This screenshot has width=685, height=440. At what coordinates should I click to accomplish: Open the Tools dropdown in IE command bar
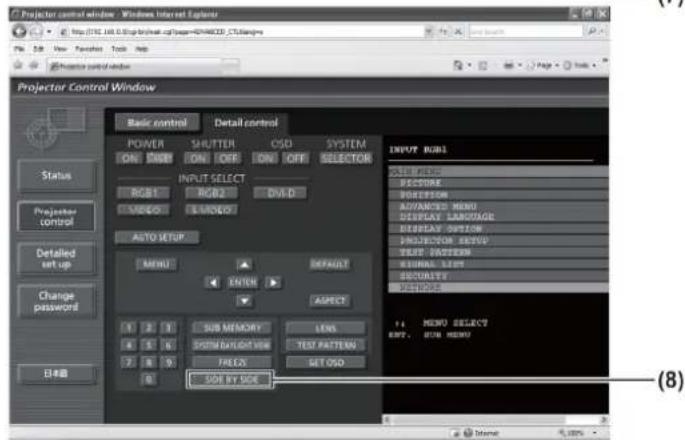click(x=581, y=66)
